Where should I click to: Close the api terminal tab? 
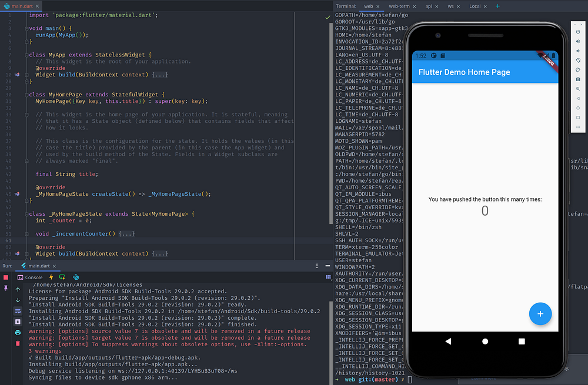436,6
